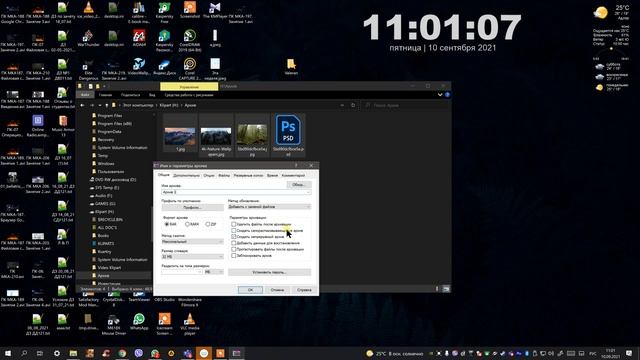
Task: Click 'Установить пароль...' button
Action: tap(269, 272)
